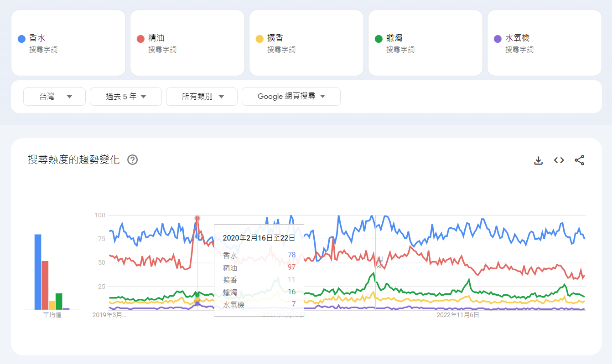Select the 擴香 search term card
The width and height of the screenshot is (612, 364).
pos(306,43)
